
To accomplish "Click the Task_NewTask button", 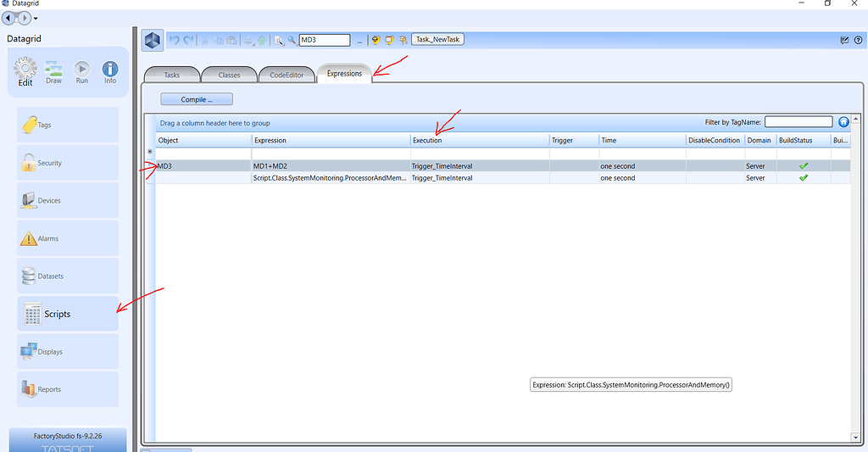I will (438, 40).
